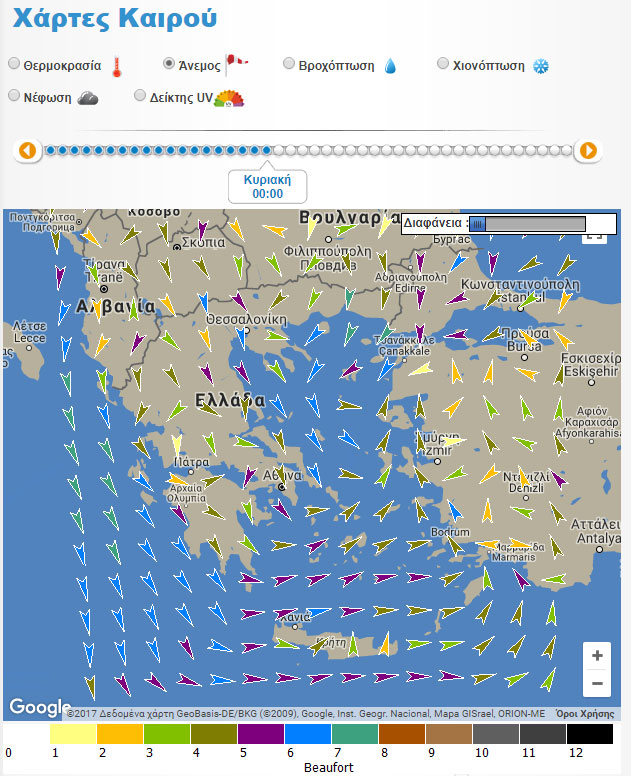Zoom in on the map
This screenshot has width=631, height=776.
click(x=597, y=656)
